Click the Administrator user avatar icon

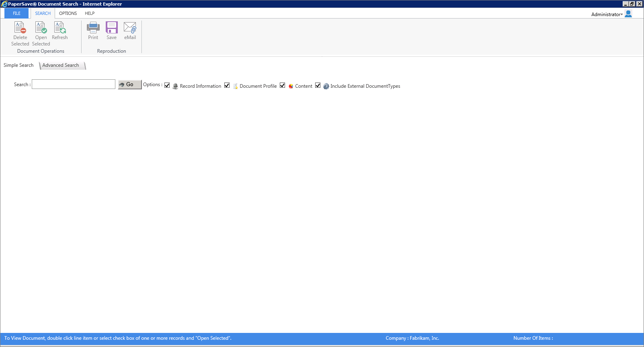coord(628,14)
